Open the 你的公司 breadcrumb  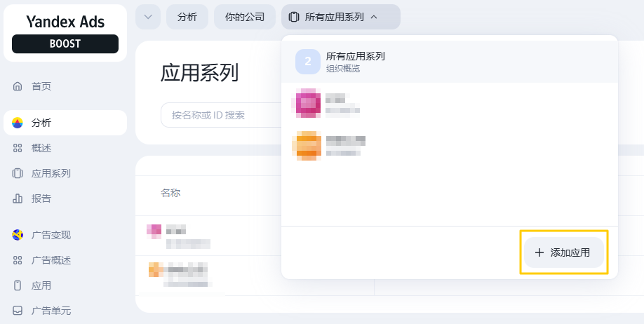245,17
